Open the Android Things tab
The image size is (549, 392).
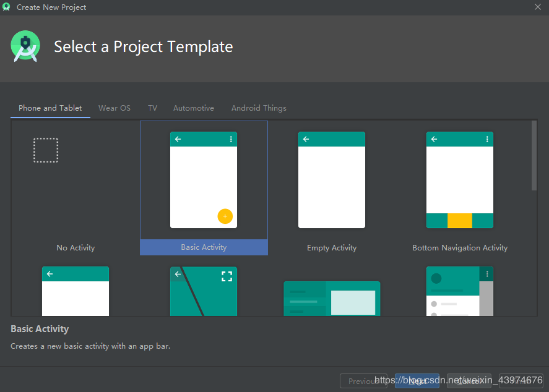tap(259, 108)
